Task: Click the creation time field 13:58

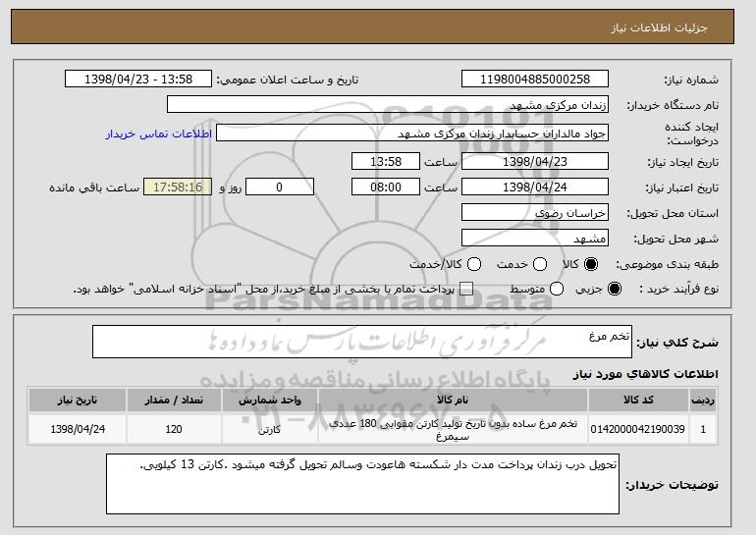Action: point(386,161)
